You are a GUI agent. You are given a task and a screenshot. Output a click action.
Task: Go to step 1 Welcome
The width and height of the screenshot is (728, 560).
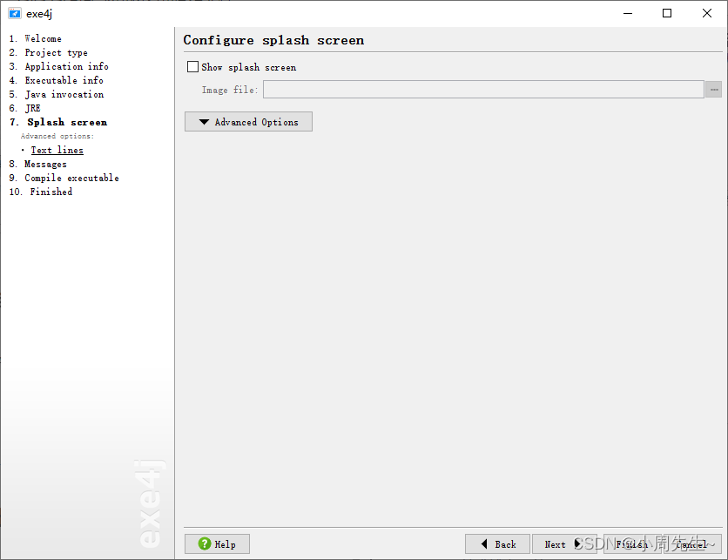pyautogui.click(x=36, y=38)
